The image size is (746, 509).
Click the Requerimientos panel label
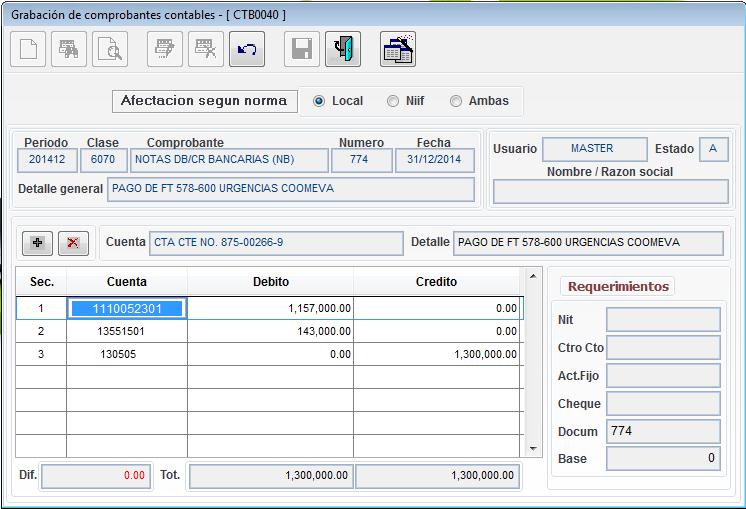[618, 286]
